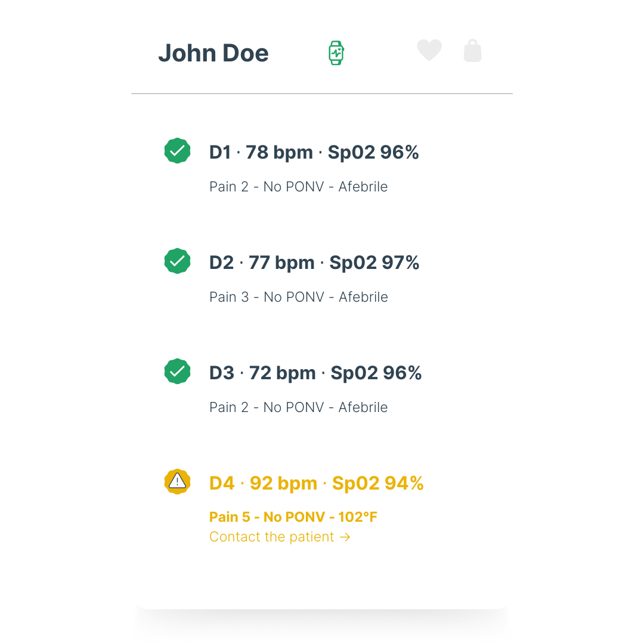Click D1 details Pain 2 - No PONV - Afebrile
The image size is (644, 644).
298,187
